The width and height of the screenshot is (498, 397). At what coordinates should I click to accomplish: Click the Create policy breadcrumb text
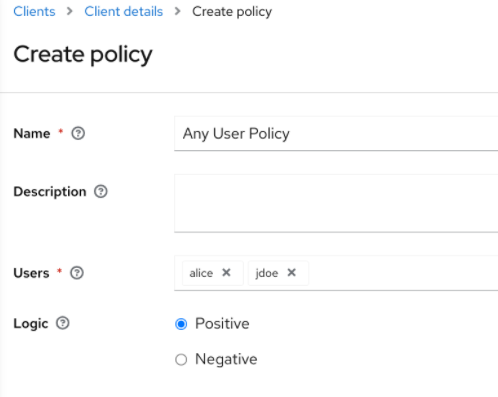232,12
